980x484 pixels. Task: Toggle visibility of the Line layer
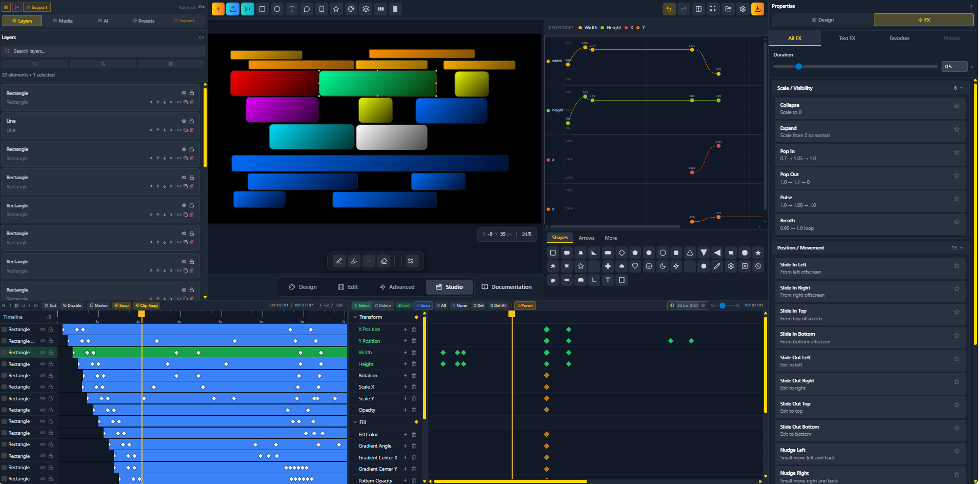[183, 121]
